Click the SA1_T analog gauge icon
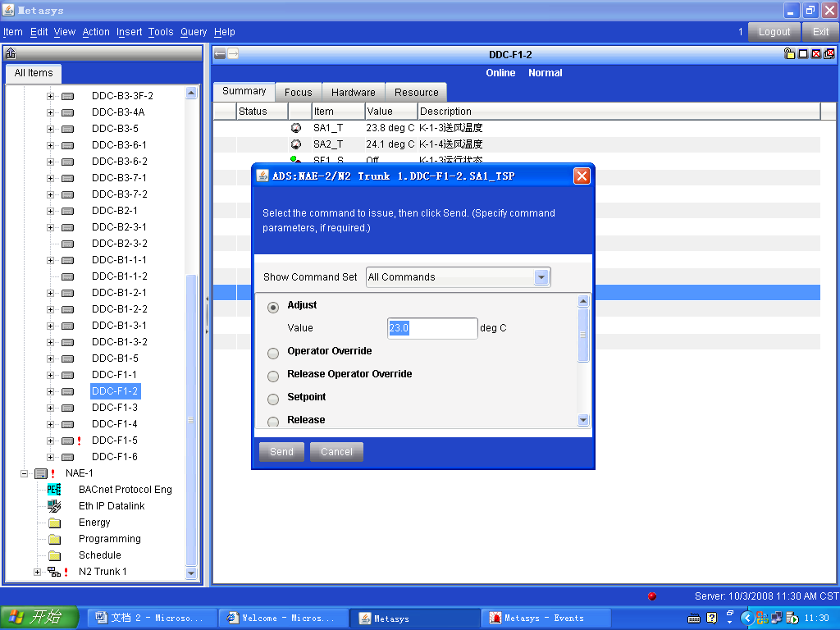This screenshot has height=630, width=840. (x=296, y=128)
